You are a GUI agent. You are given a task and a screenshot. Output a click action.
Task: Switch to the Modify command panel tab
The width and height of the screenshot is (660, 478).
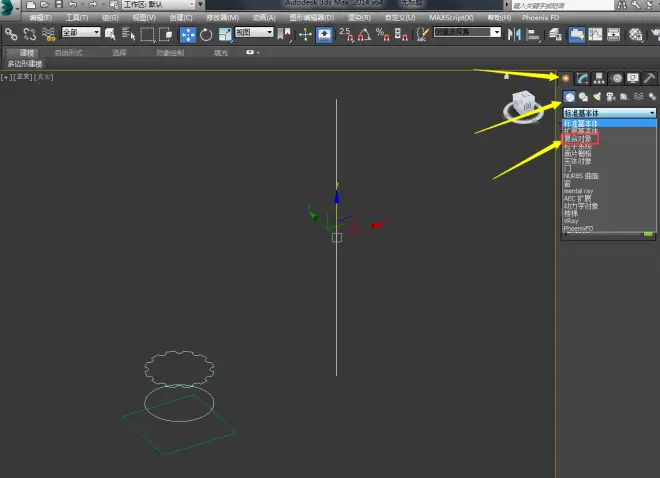[582, 78]
